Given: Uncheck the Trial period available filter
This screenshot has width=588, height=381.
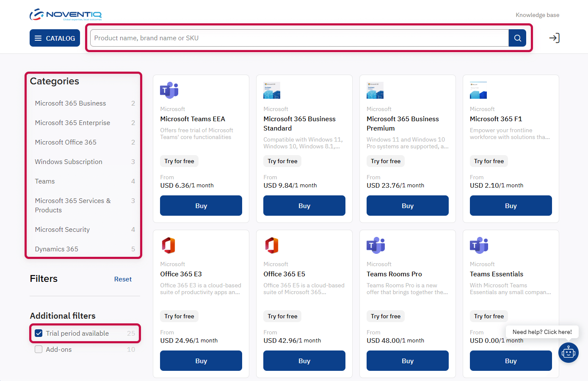Looking at the screenshot, I should coord(39,333).
